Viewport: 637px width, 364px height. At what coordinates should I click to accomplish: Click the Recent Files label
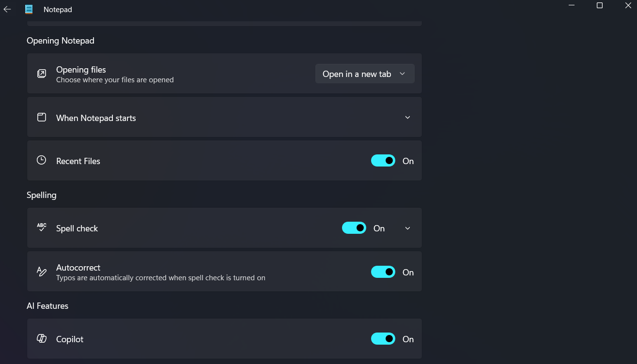(78, 161)
